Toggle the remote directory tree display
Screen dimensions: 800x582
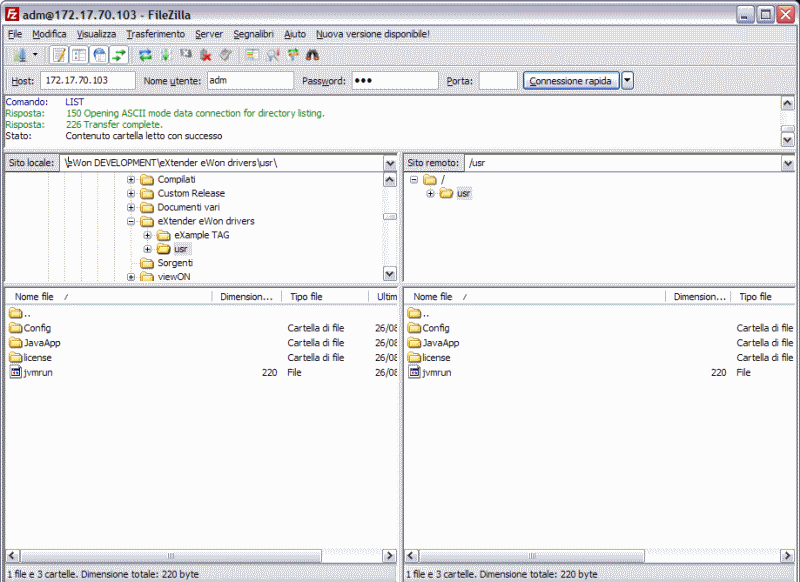tap(99, 55)
